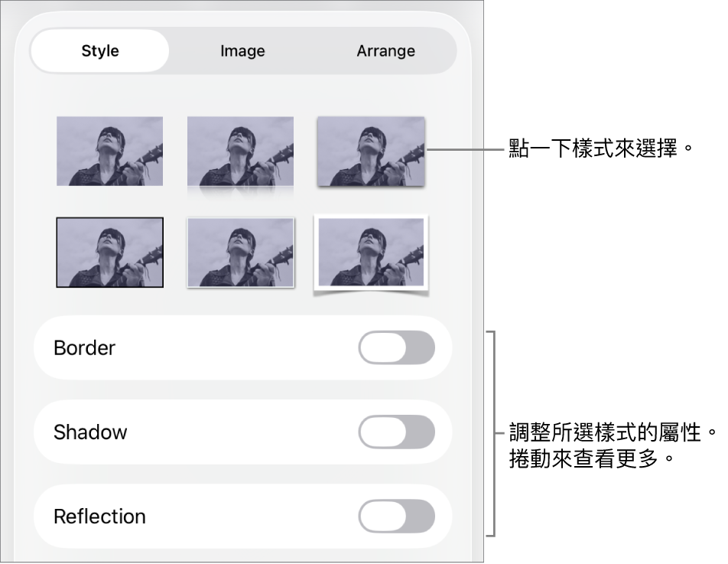The image size is (728, 564).
Task: Click the Border label text
Action: (85, 348)
